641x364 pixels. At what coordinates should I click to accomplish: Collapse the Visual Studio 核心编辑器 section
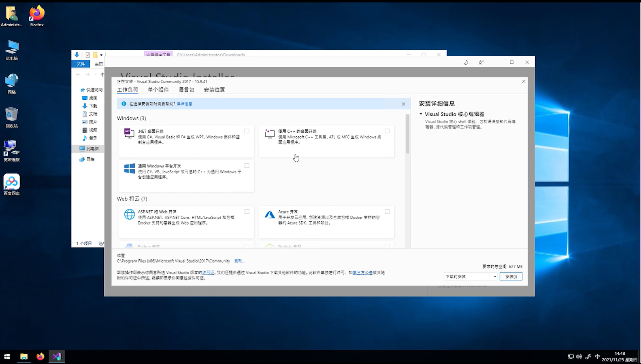(421, 114)
